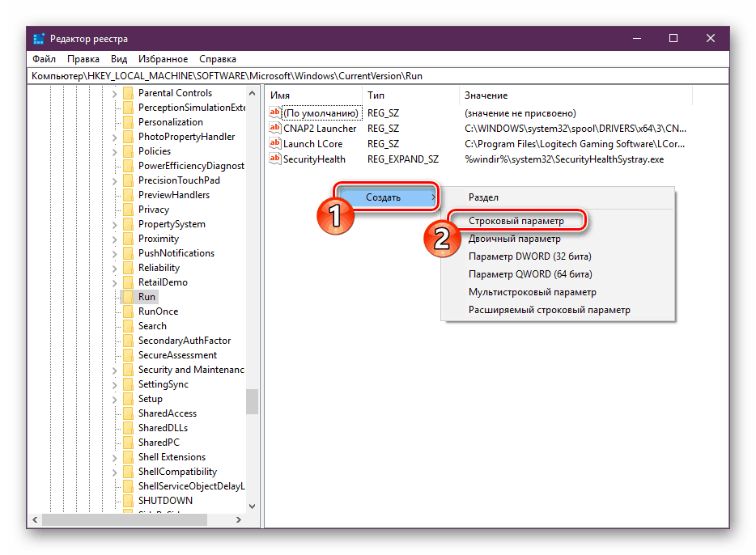Click the registry path address bar

(x=378, y=76)
